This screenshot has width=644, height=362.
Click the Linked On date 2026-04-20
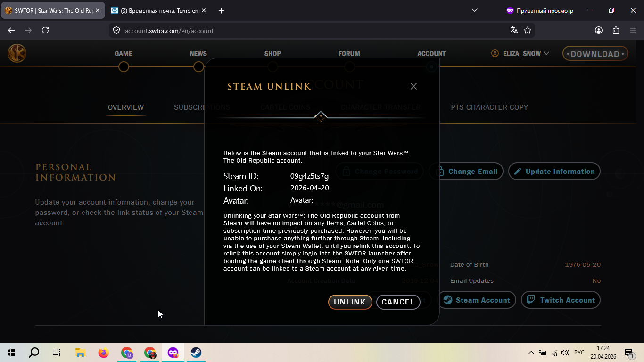click(310, 188)
